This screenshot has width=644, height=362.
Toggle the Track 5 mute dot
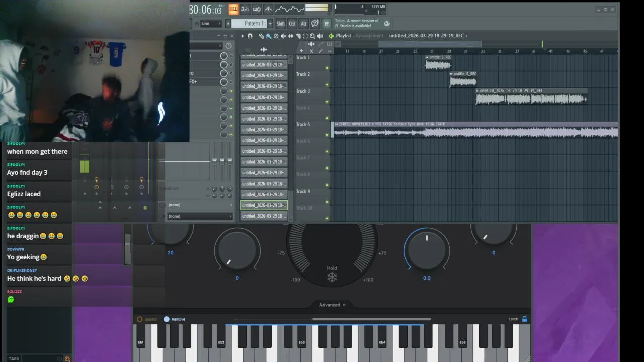point(327,135)
